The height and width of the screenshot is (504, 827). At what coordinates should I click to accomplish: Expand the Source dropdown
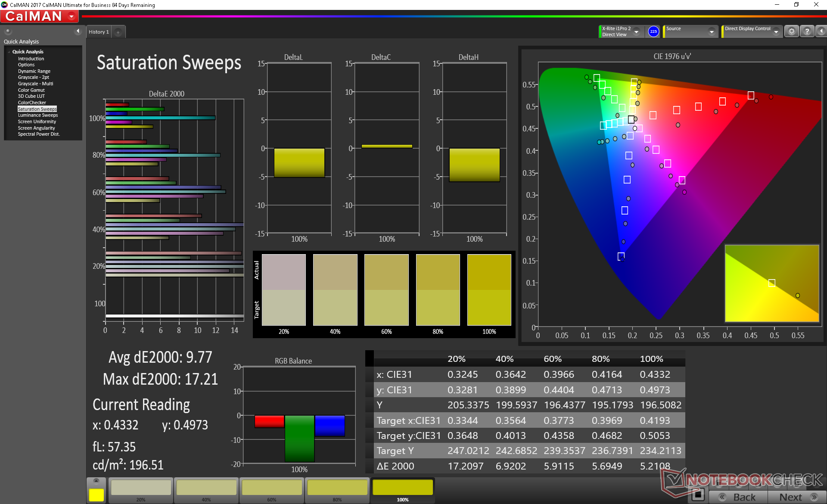(711, 31)
